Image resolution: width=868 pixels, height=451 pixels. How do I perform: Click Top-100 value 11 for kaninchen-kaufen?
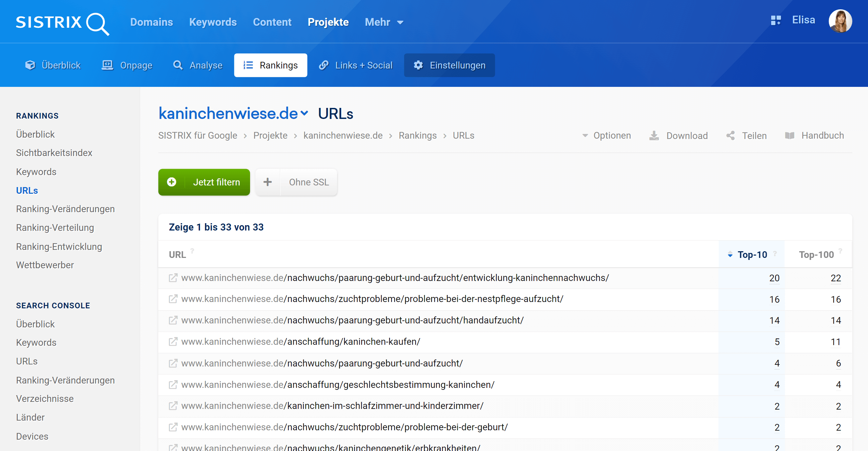(x=836, y=342)
